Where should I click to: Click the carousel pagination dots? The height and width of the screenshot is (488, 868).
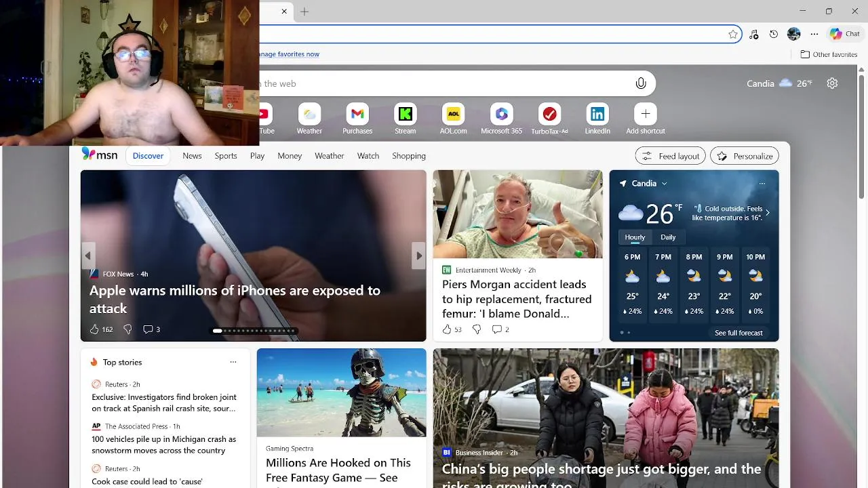[x=254, y=331]
